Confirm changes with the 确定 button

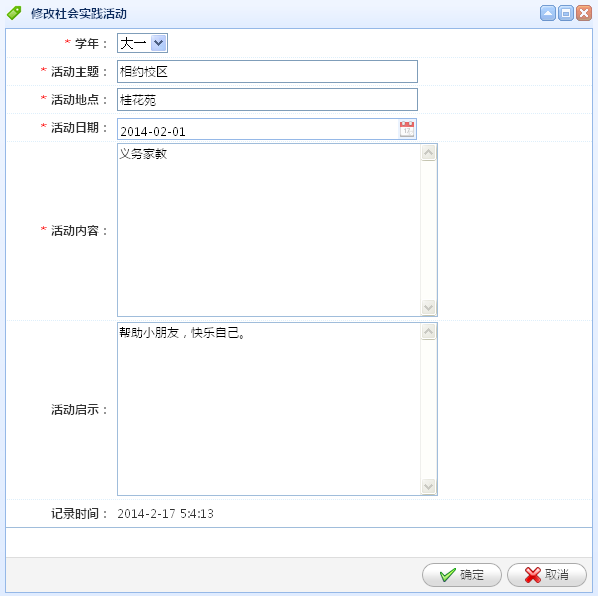pos(461,575)
